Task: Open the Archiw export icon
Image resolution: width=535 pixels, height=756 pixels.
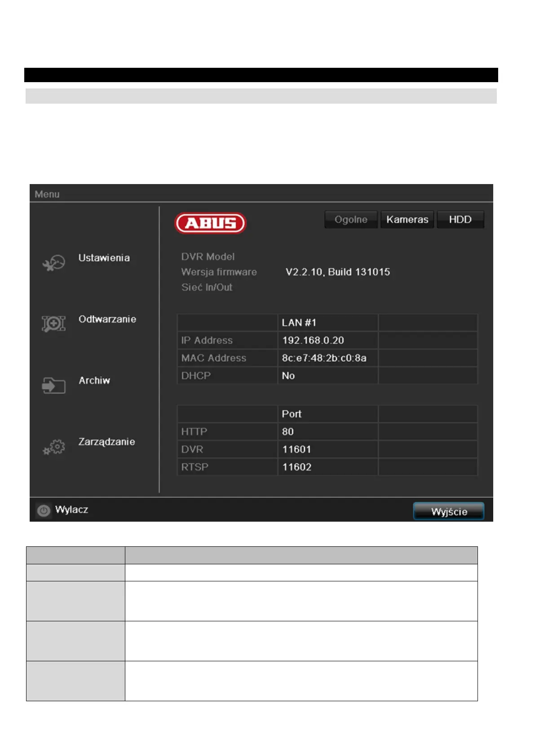Action: 53,385
